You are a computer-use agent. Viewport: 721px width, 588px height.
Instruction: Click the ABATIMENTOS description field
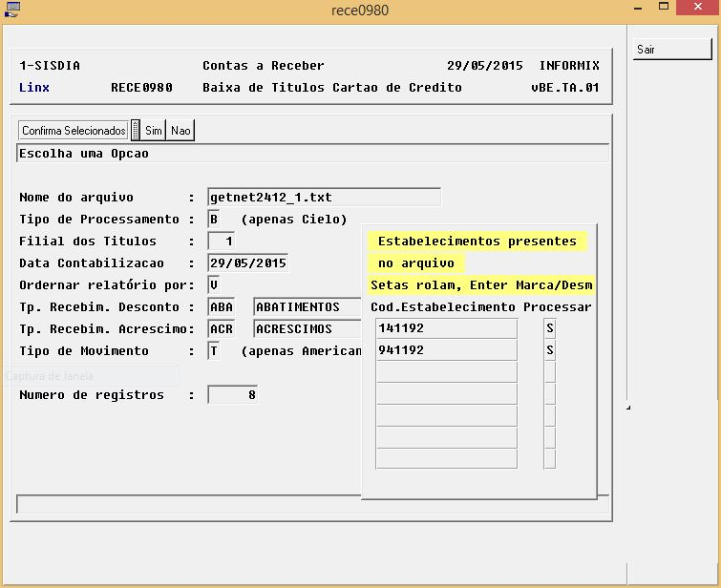tap(307, 307)
